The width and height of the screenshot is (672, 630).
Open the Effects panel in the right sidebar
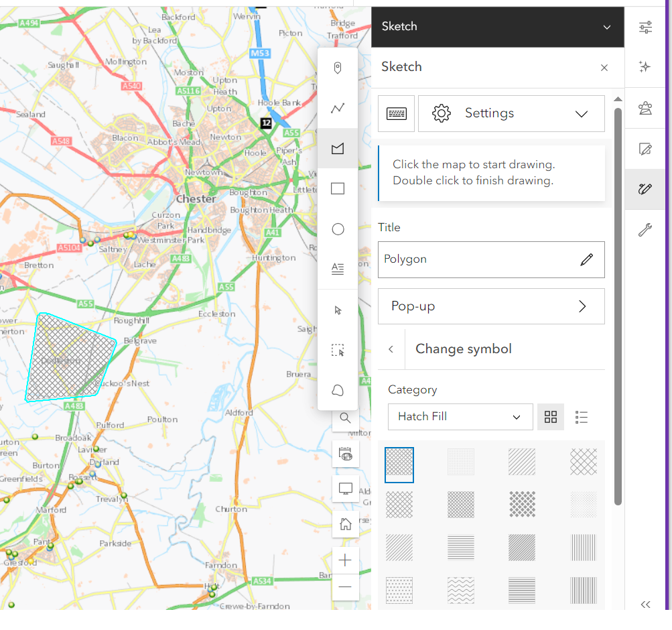pyautogui.click(x=645, y=66)
